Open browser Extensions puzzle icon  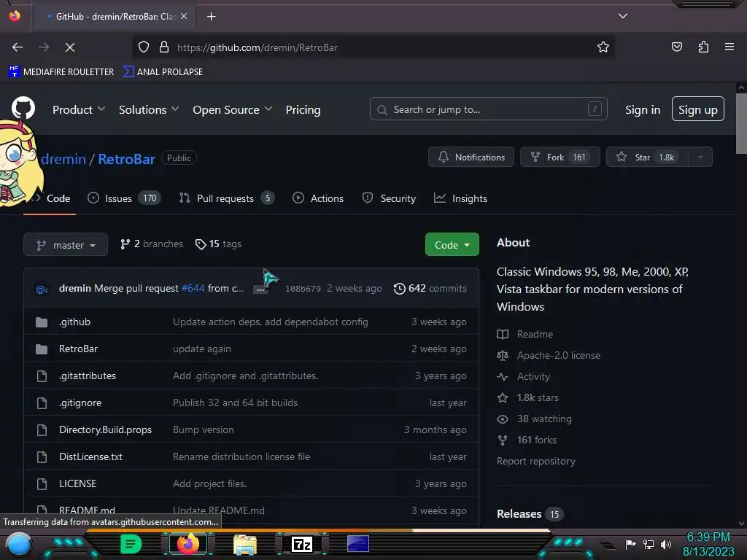coord(703,47)
